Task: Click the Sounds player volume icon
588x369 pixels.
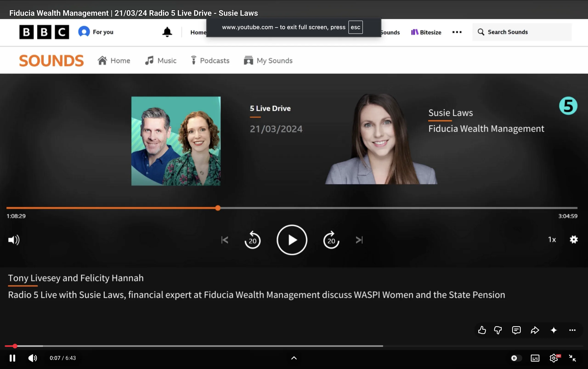Action: [x=14, y=240]
